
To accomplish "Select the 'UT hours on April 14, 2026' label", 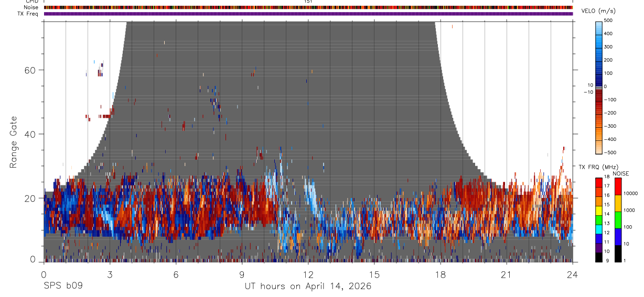I will click(x=308, y=287).
